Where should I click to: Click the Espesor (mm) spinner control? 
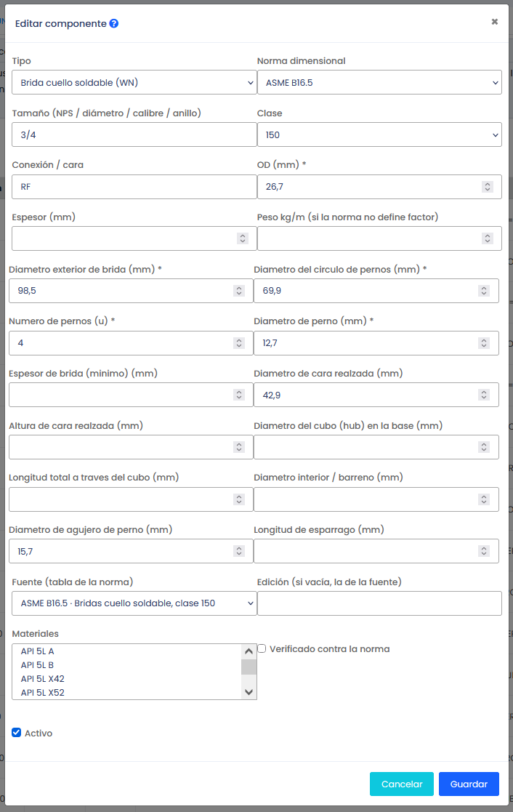[242, 238]
